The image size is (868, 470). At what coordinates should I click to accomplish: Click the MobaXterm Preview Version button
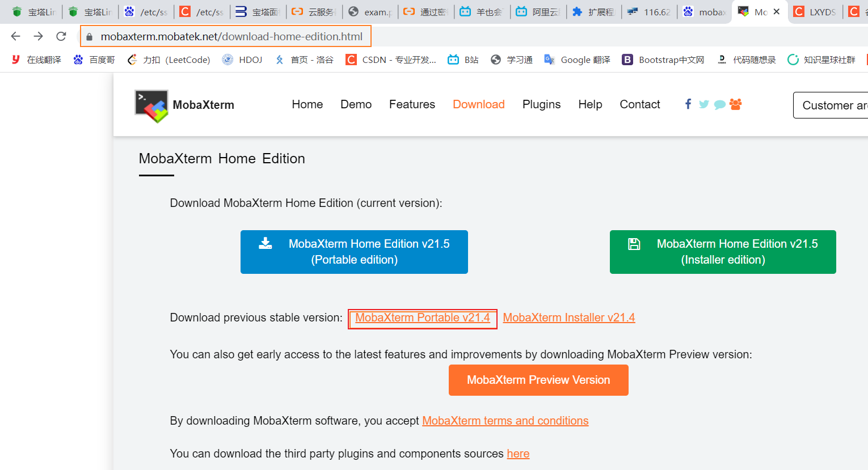point(538,380)
